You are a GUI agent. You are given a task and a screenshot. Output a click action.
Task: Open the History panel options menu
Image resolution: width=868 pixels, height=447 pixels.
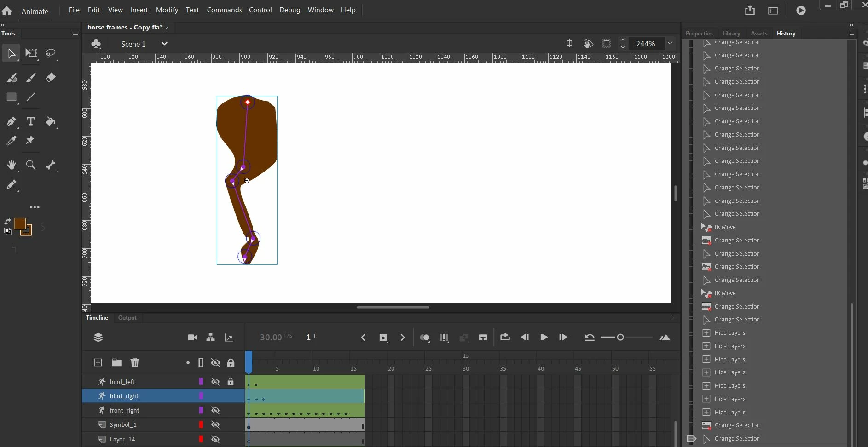pos(852,34)
